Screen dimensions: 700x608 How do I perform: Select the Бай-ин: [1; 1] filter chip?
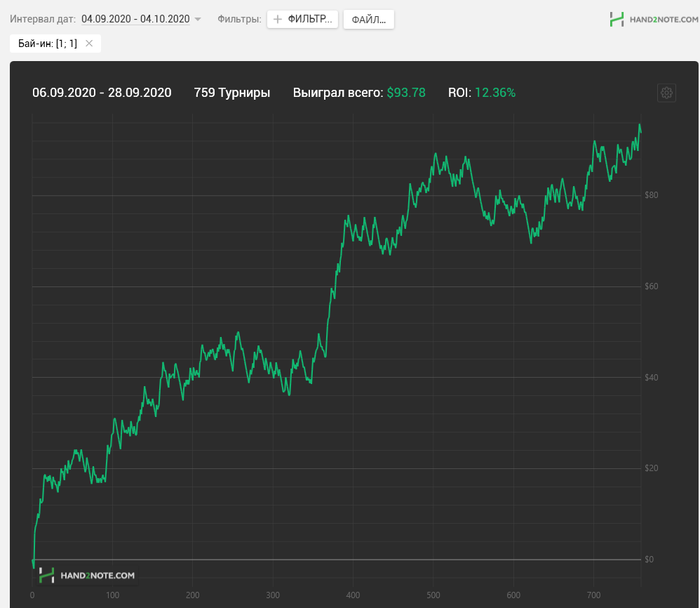[48, 43]
